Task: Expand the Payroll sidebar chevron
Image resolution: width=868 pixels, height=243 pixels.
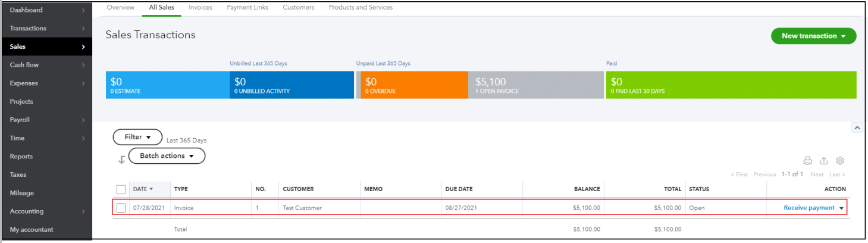Action: click(83, 120)
